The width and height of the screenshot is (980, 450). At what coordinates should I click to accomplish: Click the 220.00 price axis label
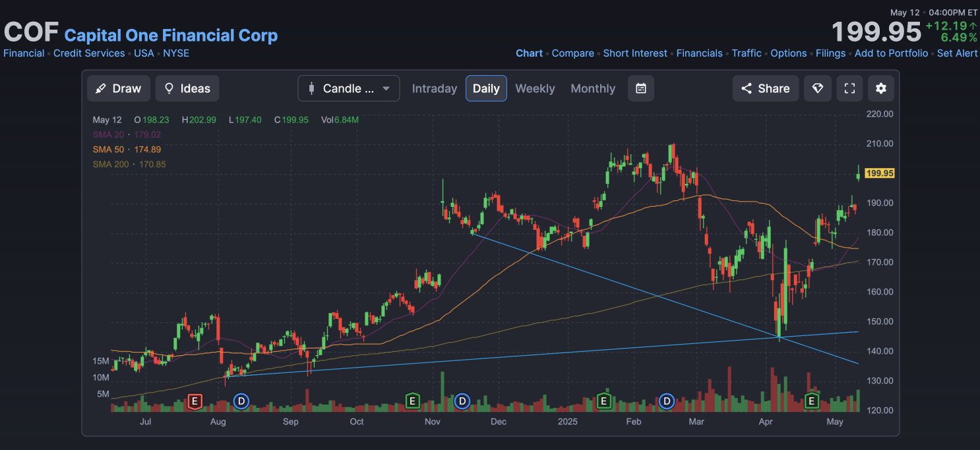(879, 114)
